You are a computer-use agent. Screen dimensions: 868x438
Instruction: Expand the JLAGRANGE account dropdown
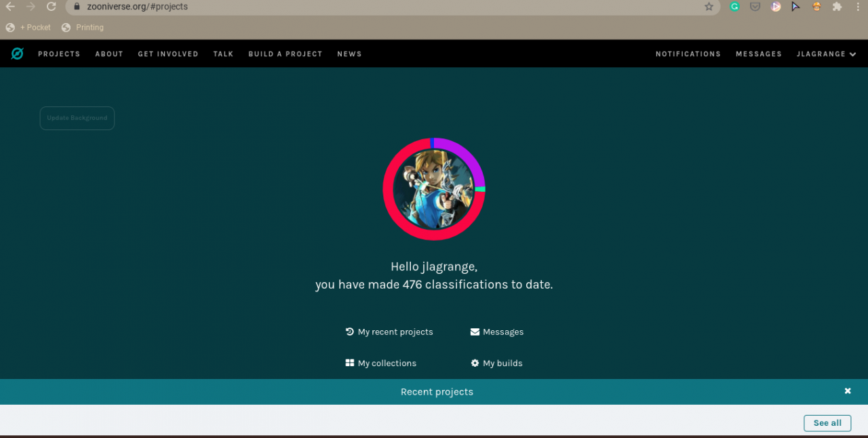pos(827,54)
